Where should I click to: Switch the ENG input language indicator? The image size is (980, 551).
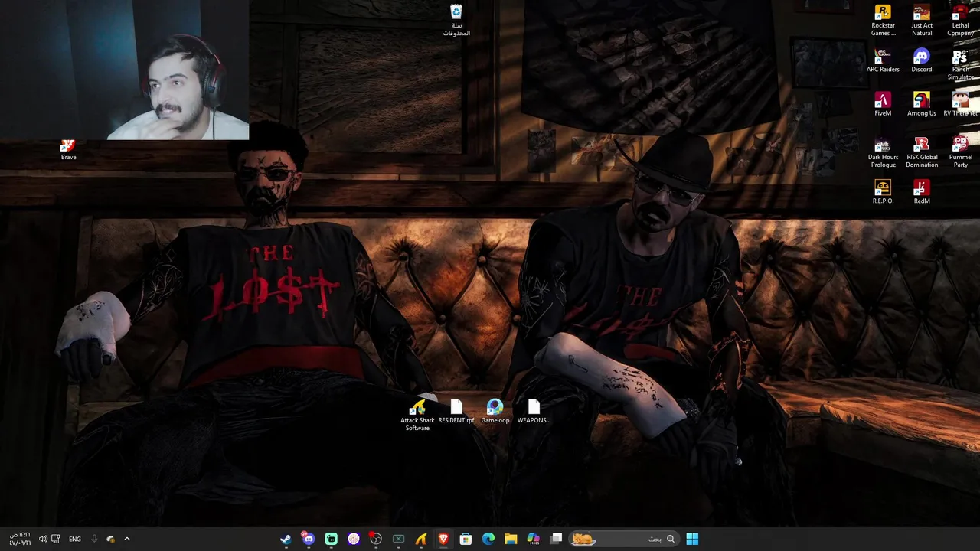pyautogui.click(x=75, y=539)
